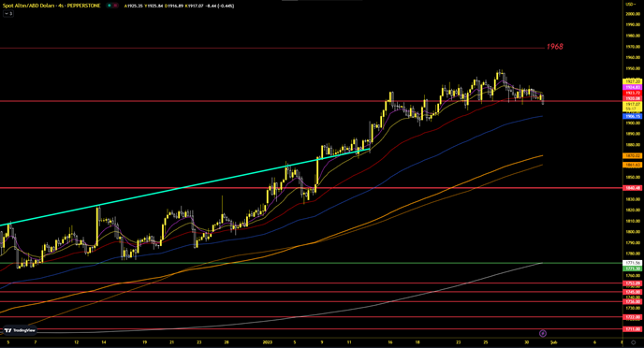Open the time axis settings gear
The height and width of the screenshot is (348, 644).
634,341
